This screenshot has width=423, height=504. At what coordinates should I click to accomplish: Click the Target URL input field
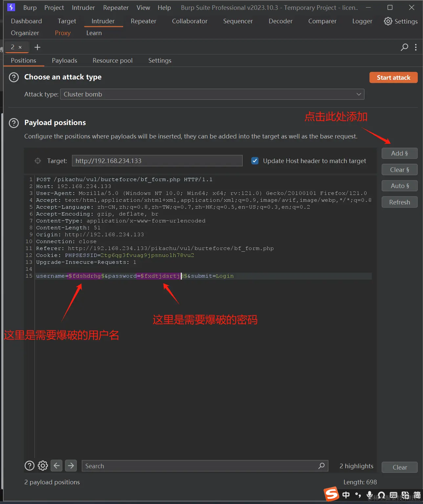coord(157,161)
